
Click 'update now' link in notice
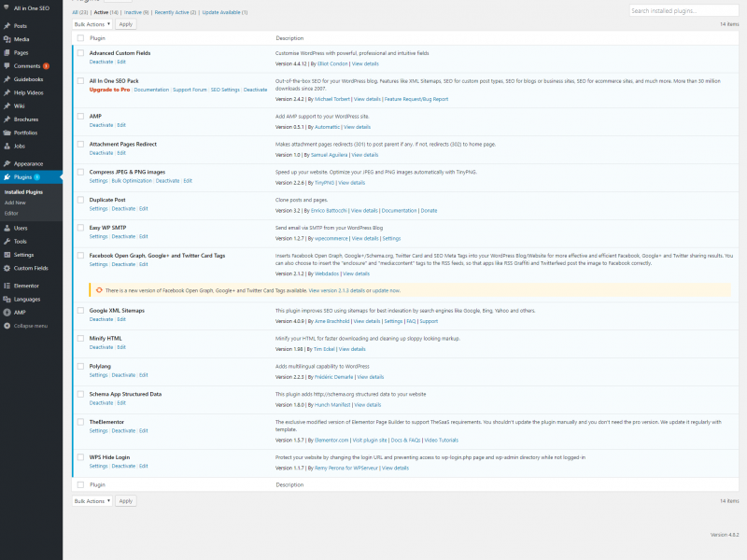[387, 290]
